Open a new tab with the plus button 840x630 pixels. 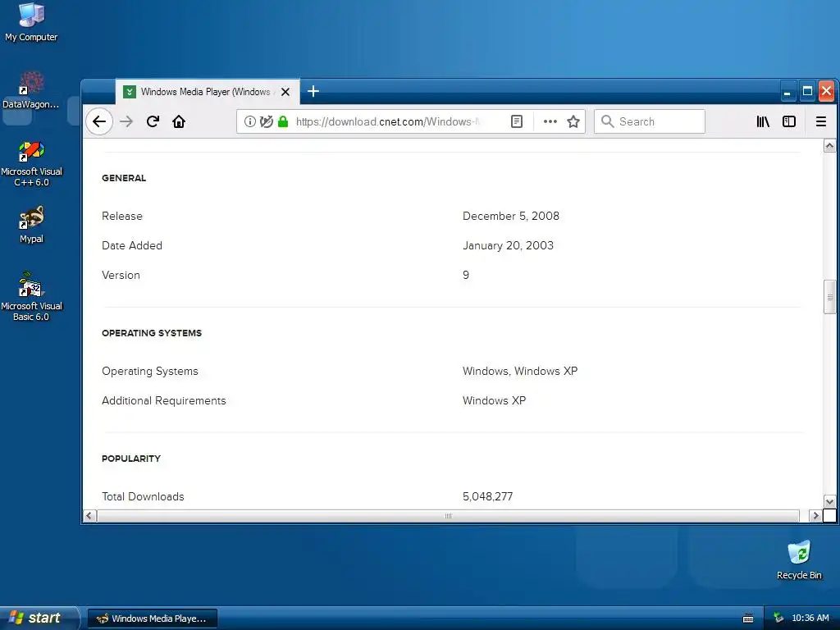click(x=313, y=92)
